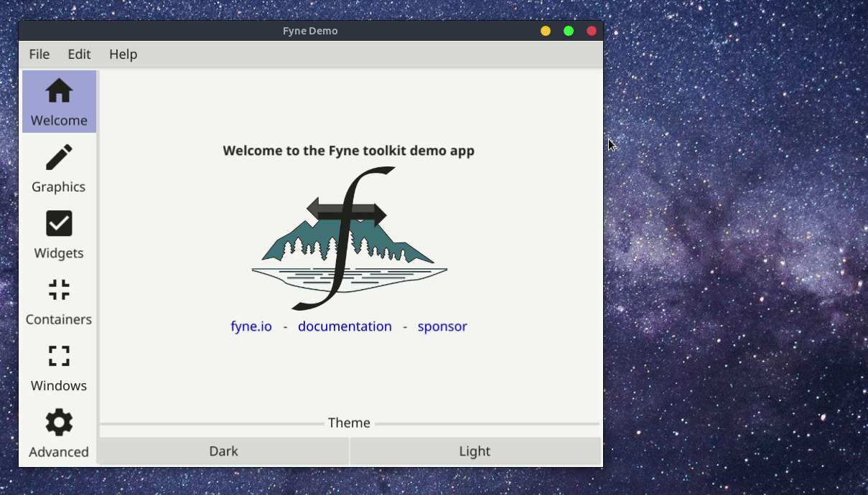
Task: Click the sponsor hyperlink
Action: coord(442,326)
